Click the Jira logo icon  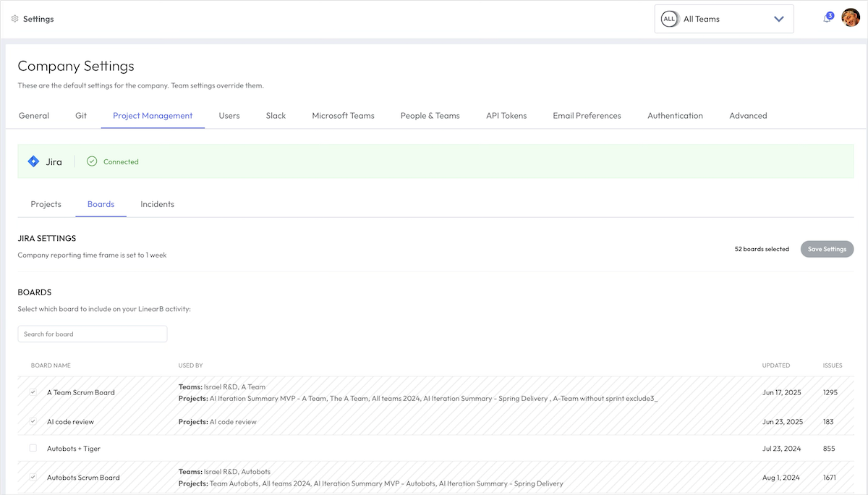[33, 161]
